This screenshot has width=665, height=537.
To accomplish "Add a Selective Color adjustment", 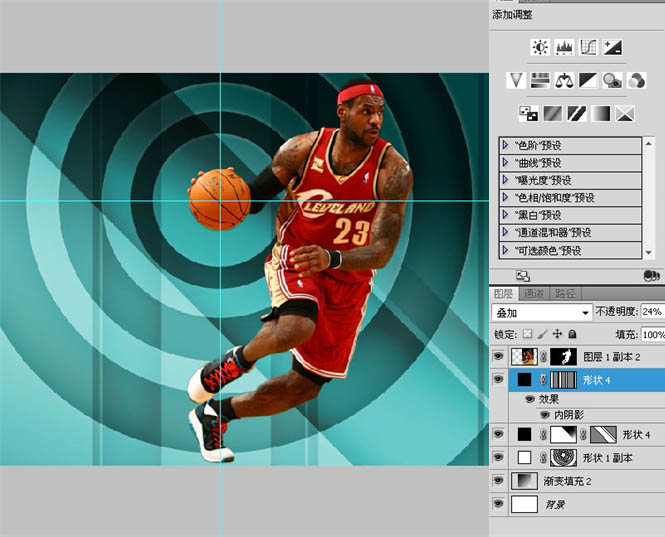I will point(625,114).
